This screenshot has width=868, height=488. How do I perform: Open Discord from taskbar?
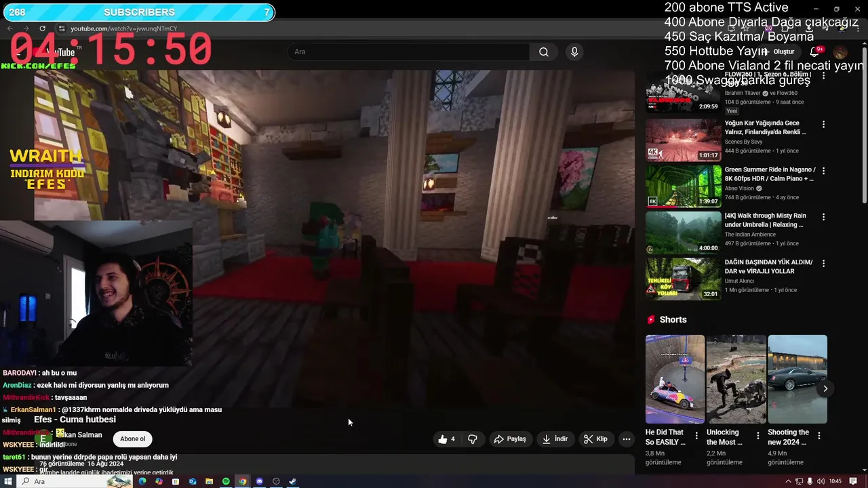pyautogui.click(x=259, y=481)
